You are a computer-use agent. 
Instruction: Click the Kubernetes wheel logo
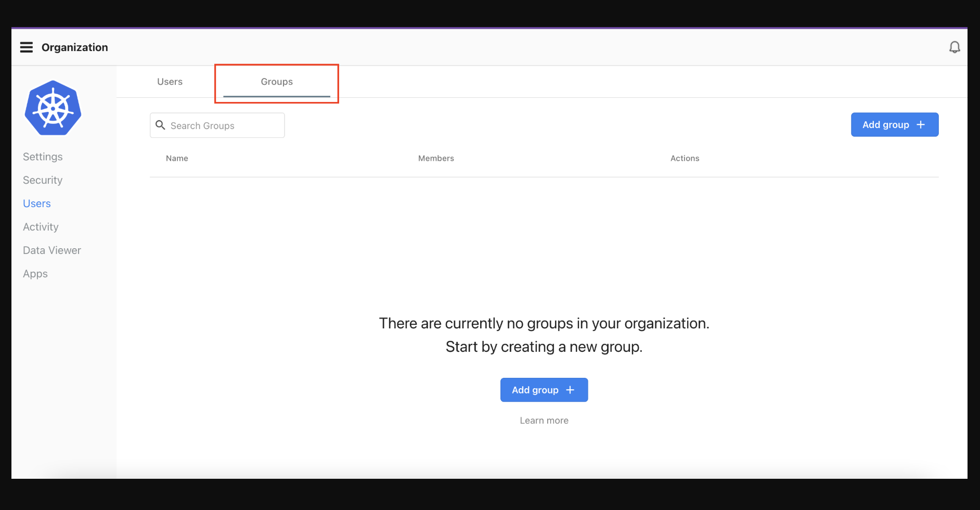click(53, 108)
